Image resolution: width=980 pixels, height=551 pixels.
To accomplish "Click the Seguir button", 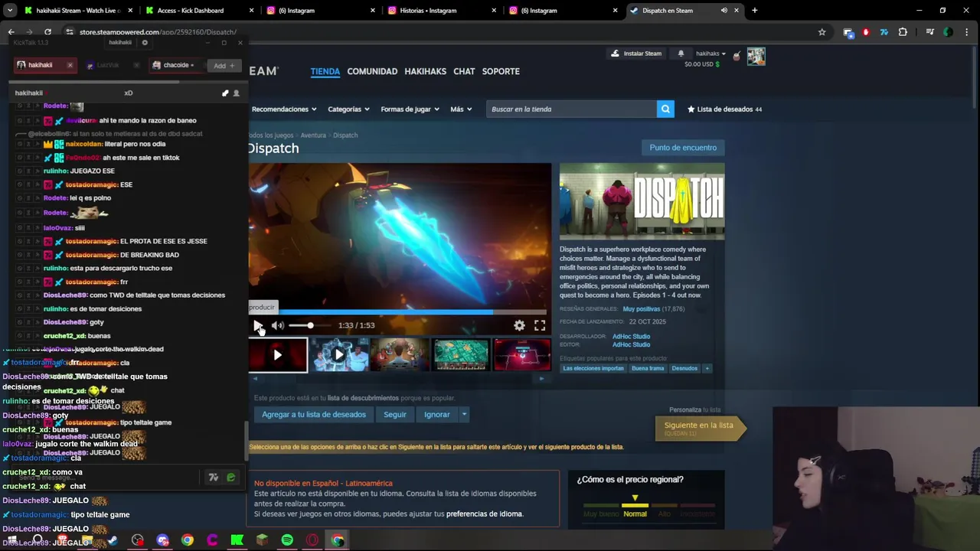I will (x=395, y=414).
